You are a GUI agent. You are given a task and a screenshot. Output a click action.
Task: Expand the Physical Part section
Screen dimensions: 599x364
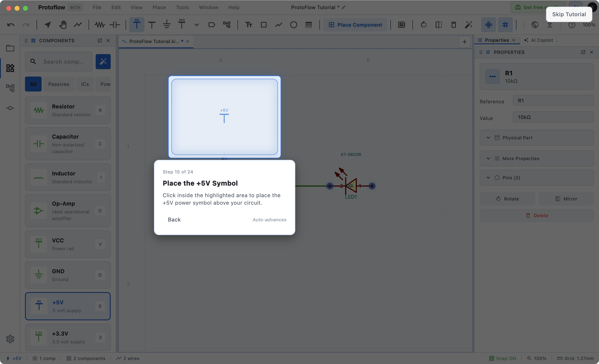point(537,138)
